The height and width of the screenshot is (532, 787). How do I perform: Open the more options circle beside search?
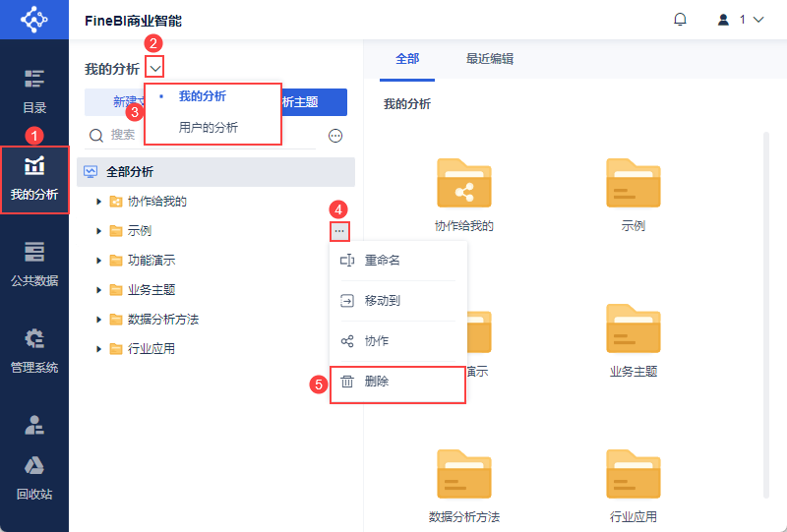335,136
